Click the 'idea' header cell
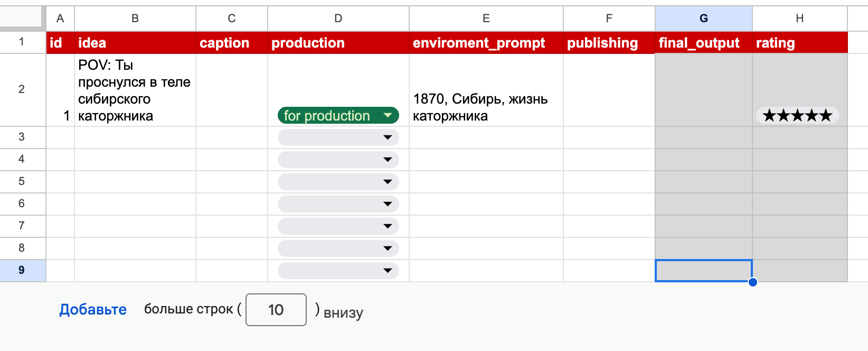The width and height of the screenshot is (868, 351). (135, 43)
